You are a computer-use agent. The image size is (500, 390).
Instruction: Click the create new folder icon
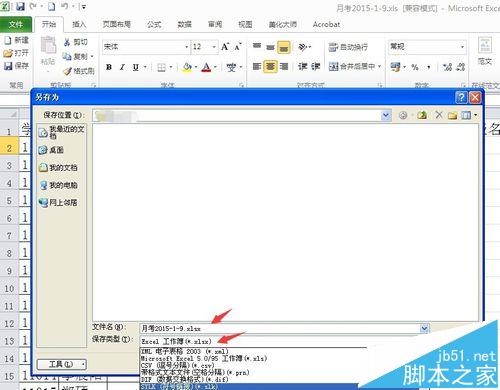click(452, 115)
